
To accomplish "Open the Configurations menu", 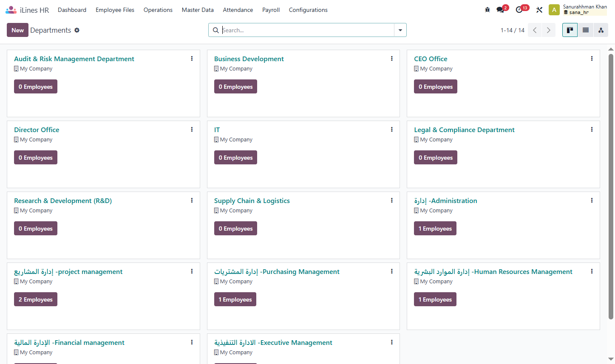I will (x=308, y=10).
